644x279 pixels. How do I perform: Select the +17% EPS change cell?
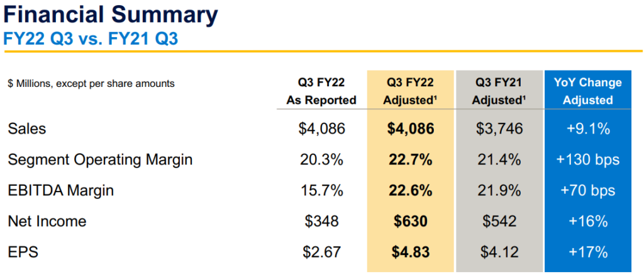point(587,253)
